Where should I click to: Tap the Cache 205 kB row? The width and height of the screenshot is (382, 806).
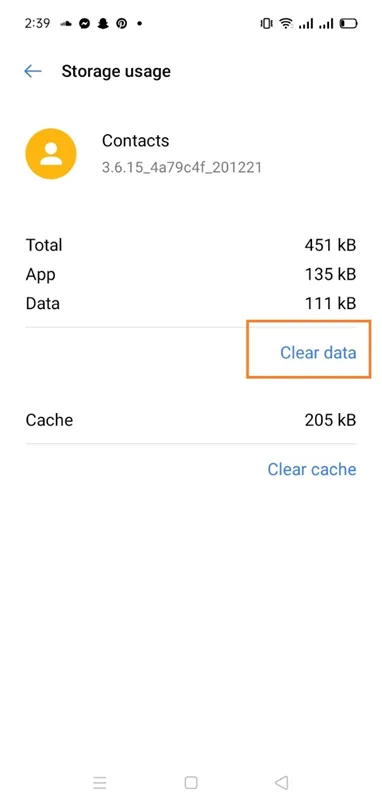pos(191,420)
